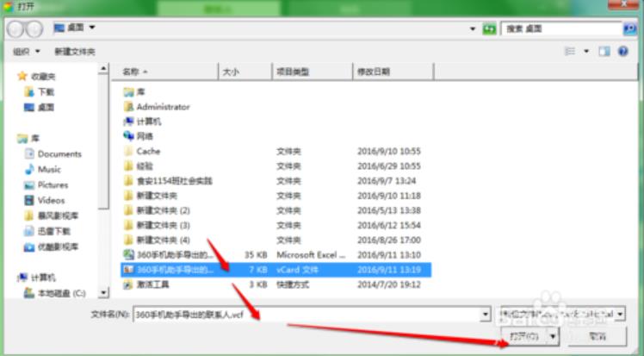Expand the 组织 (Organize) dropdown menu
This screenshot has height=356, width=644.
pos(24,52)
